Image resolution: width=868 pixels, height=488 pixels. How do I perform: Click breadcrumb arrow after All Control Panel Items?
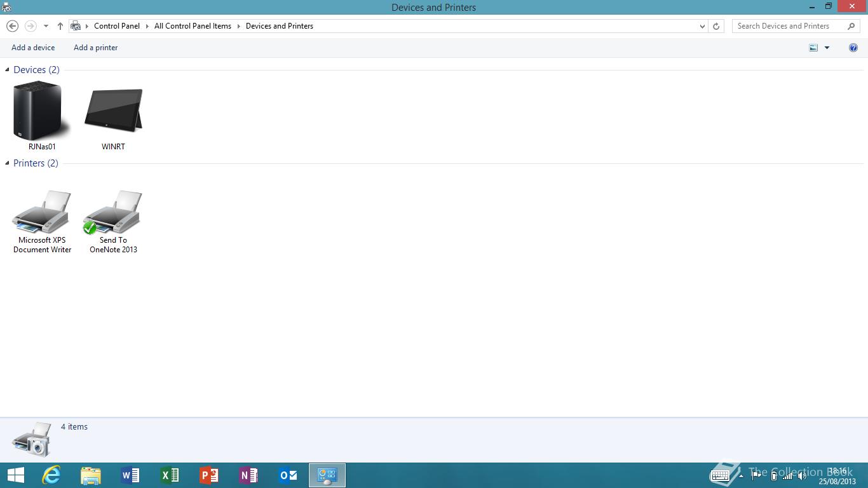coord(239,26)
